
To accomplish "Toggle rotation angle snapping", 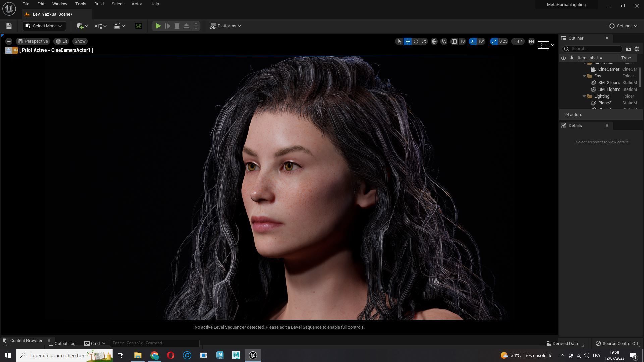I will click(473, 41).
